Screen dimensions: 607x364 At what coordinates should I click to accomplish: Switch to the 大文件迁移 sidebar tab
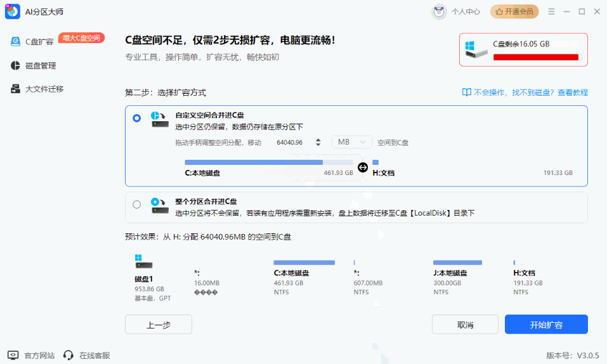pos(44,89)
